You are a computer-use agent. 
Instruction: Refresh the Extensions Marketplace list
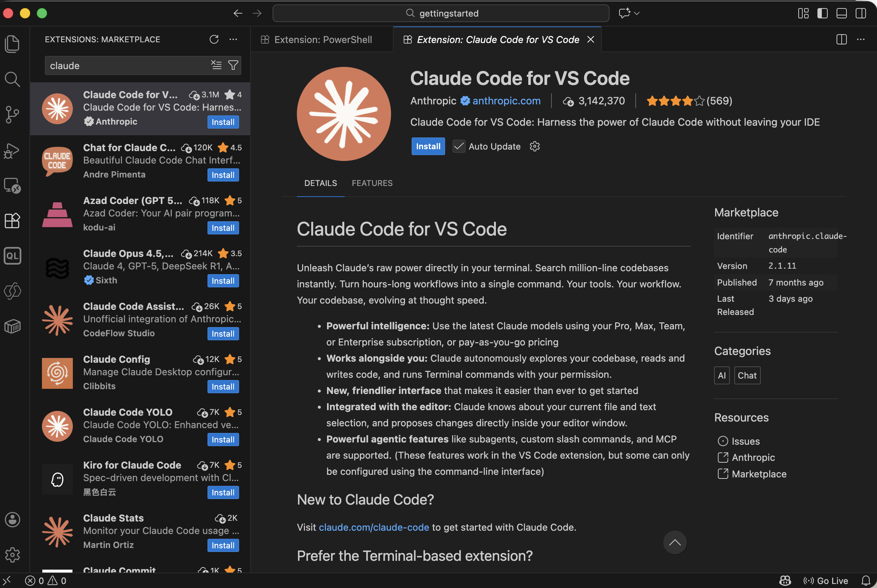tap(214, 39)
